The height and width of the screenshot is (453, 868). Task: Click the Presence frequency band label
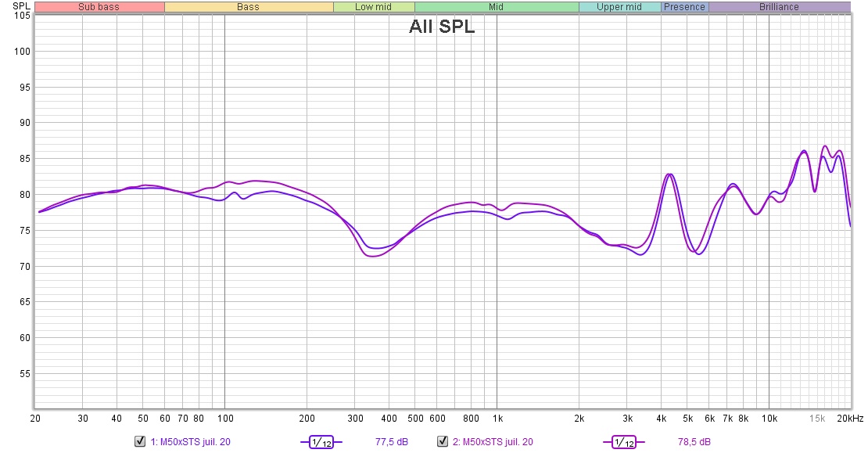pyautogui.click(x=685, y=6)
